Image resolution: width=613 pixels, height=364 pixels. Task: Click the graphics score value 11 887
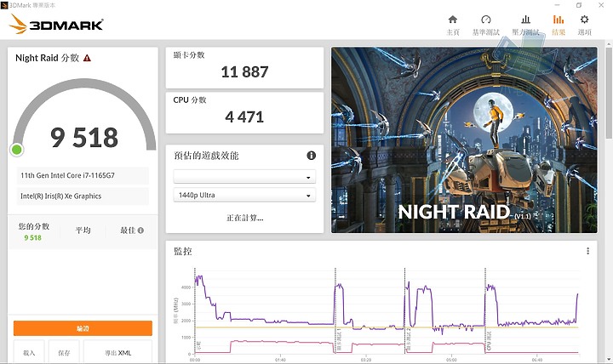tap(244, 71)
